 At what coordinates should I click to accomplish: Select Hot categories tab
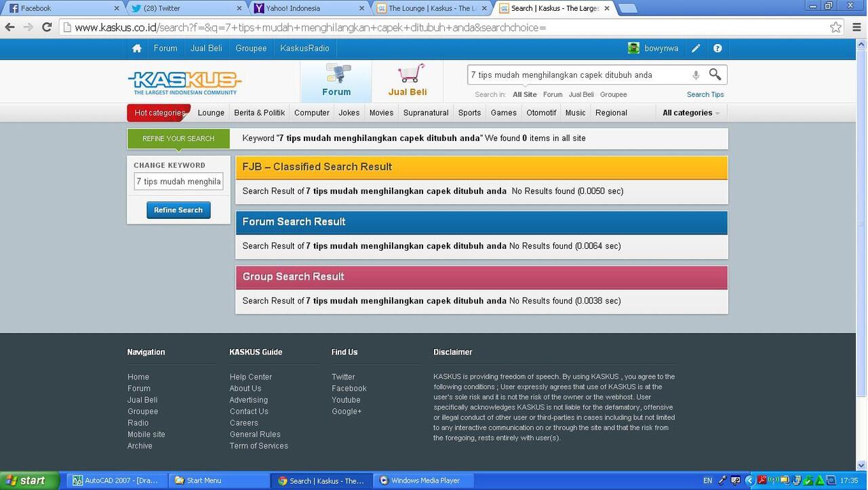tap(159, 113)
